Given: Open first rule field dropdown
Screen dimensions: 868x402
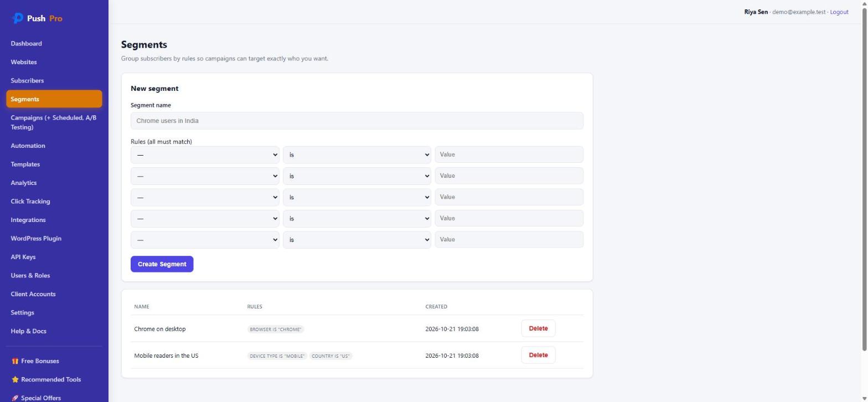Looking at the screenshot, I should click(205, 155).
